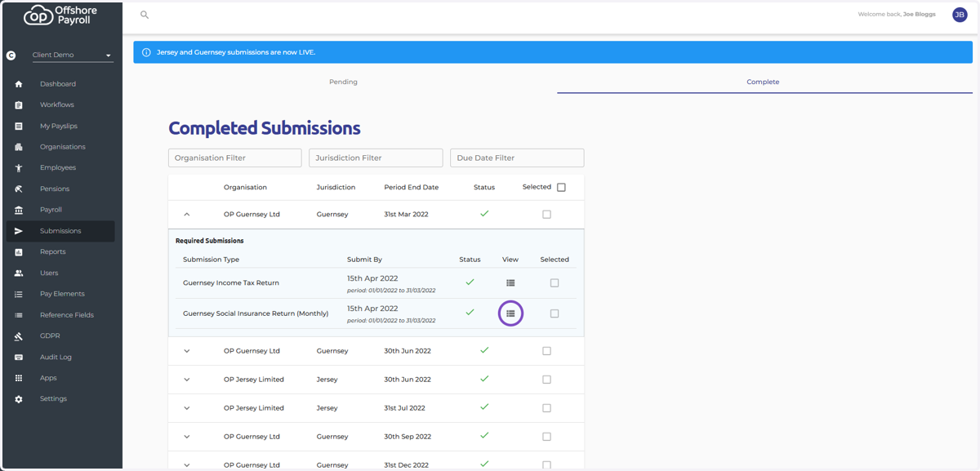Tick the Guernsey Social Insurance Return checkbox
This screenshot has height=471, width=980.
click(x=555, y=313)
